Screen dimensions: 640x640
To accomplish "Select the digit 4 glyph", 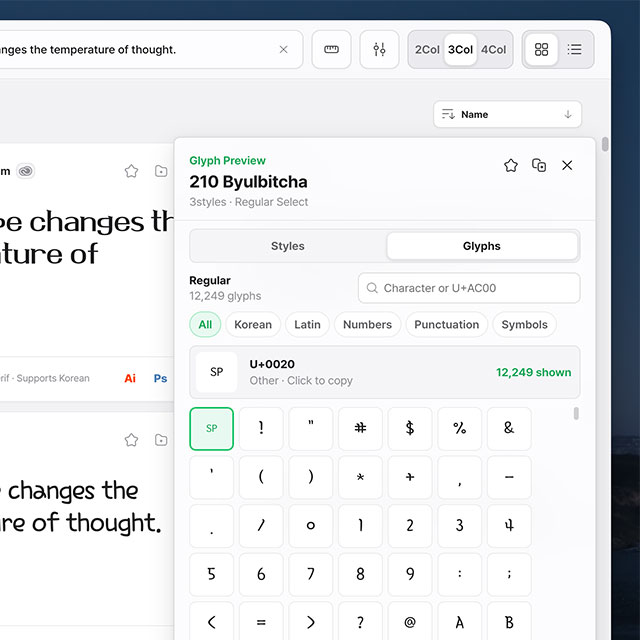I will click(509, 526).
